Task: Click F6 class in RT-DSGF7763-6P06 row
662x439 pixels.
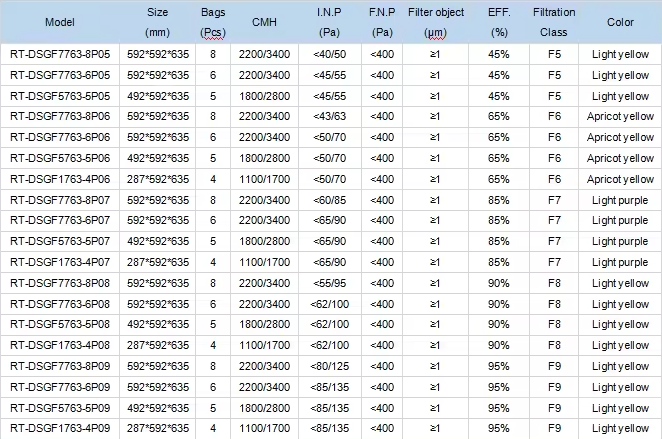Action: [x=554, y=137]
